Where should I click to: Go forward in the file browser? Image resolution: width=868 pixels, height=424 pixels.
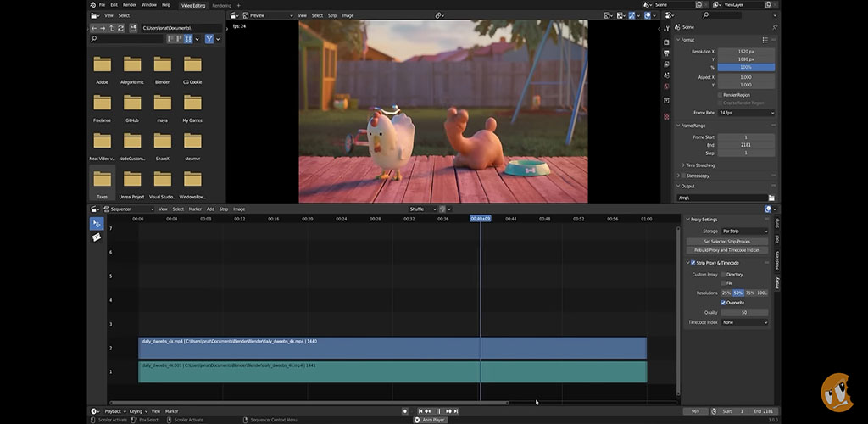[103, 28]
